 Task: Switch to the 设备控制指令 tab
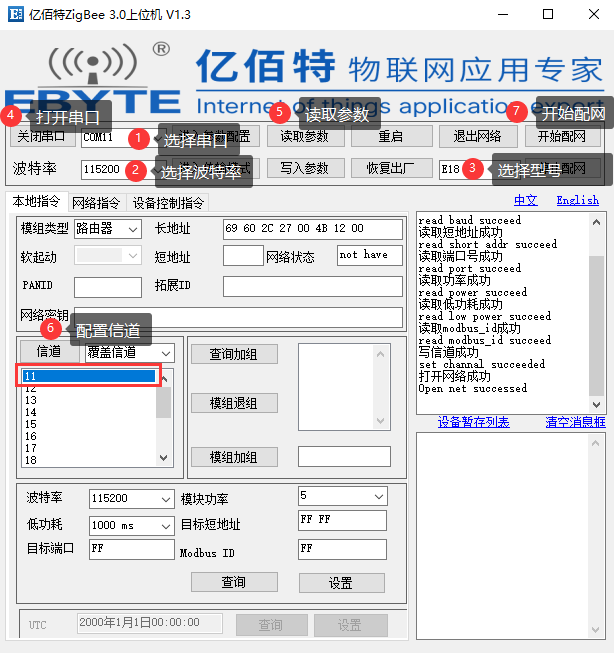[168, 203]
